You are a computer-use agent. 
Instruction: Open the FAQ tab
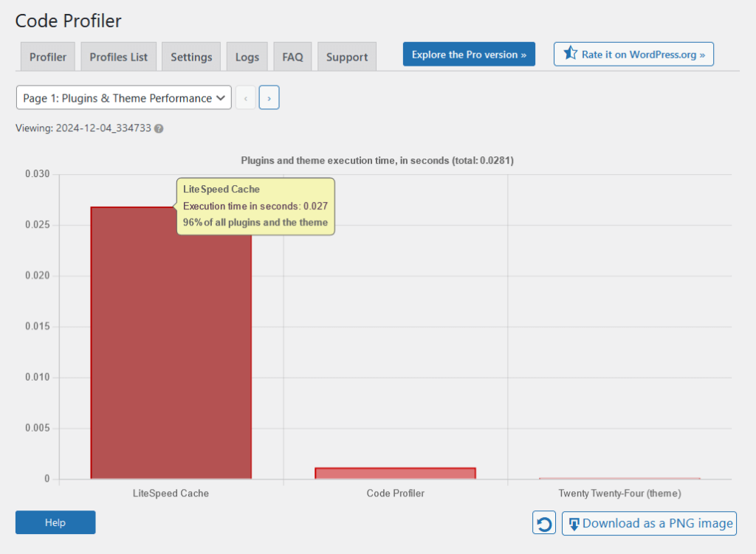point(292,57)
